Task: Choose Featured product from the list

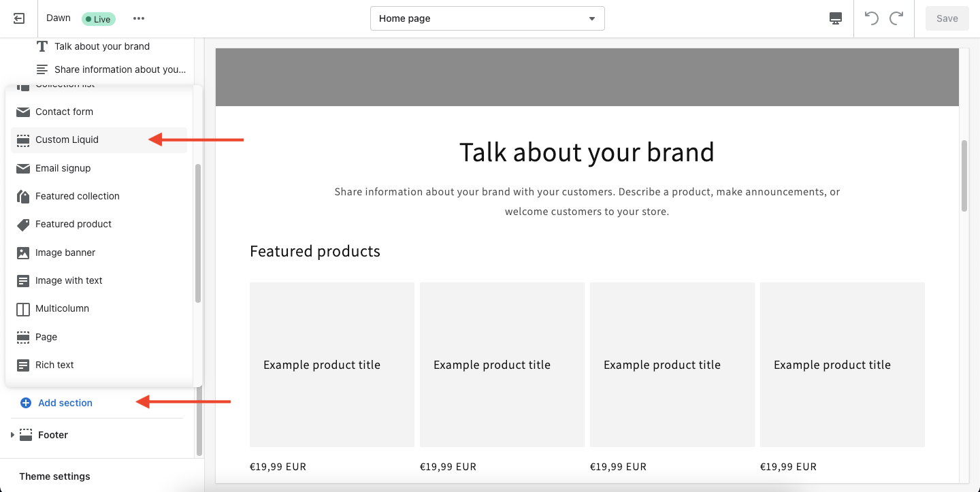Action: pos(99,224)
